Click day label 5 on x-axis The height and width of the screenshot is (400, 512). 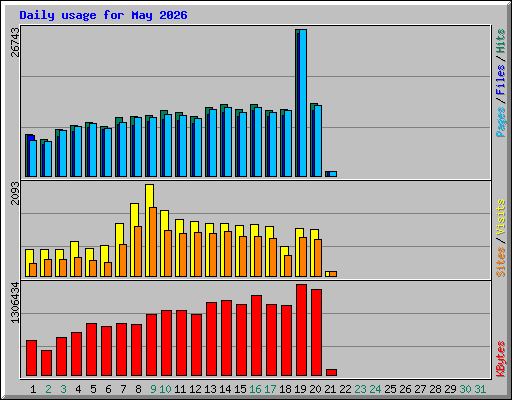(93, 389)
